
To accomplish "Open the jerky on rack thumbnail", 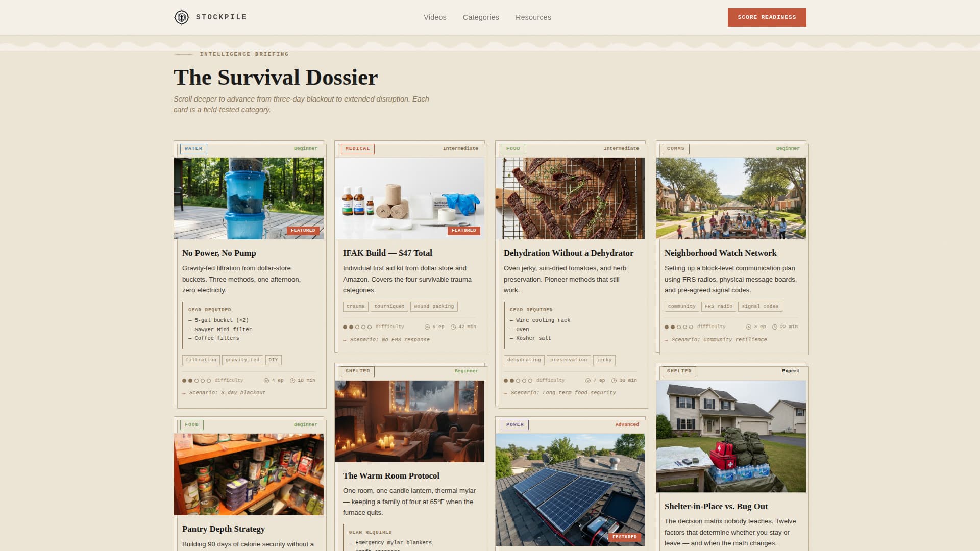I will click(x=570, y=198).
